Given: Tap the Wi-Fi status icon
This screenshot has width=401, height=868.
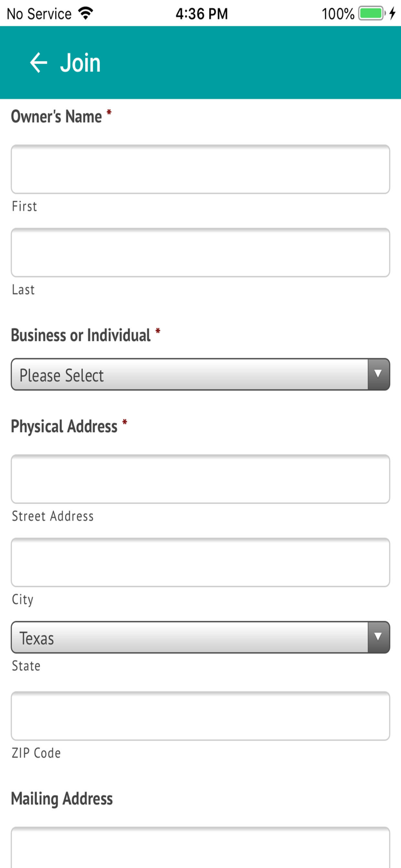Looking at the screenshot, I should pos(86,13).
